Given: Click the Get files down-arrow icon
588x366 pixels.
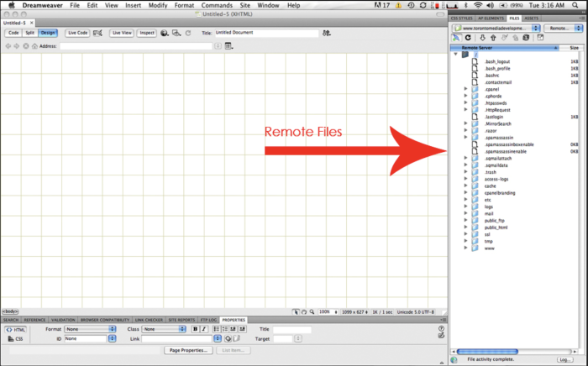Looking at the screenshot, I should 481,38.
